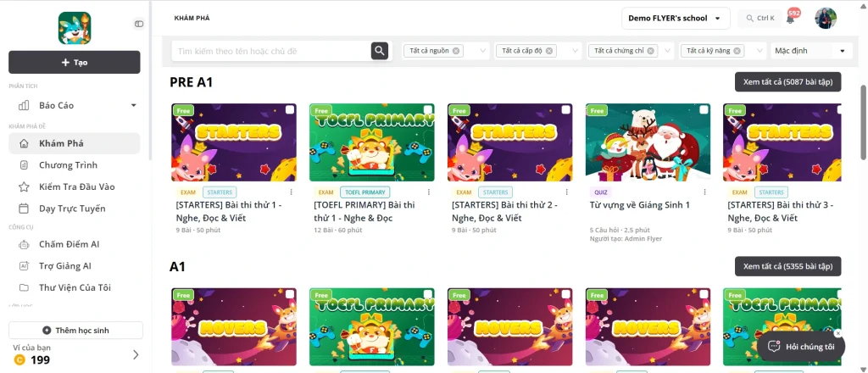Click the QUIZ tag on Giáng Sinh card
The height and width of the screenshot is (373, 868).
pos(599,192)
